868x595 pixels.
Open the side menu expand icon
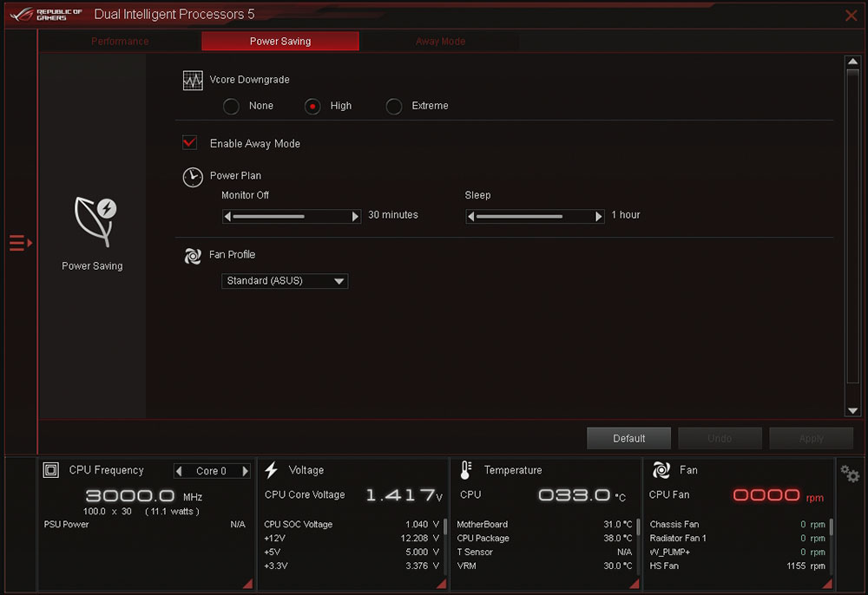point(21,243)
